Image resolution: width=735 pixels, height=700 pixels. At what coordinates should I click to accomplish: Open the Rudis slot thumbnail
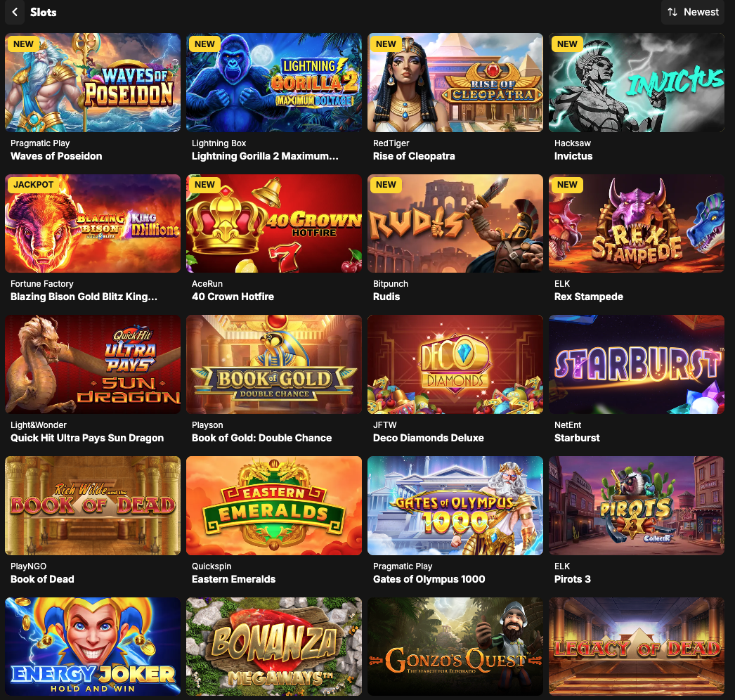point(455,223)
